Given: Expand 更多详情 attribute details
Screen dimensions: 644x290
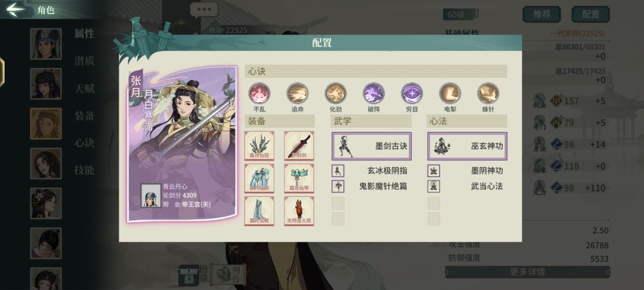Looking at the screenshot, I should pos(527,272).
